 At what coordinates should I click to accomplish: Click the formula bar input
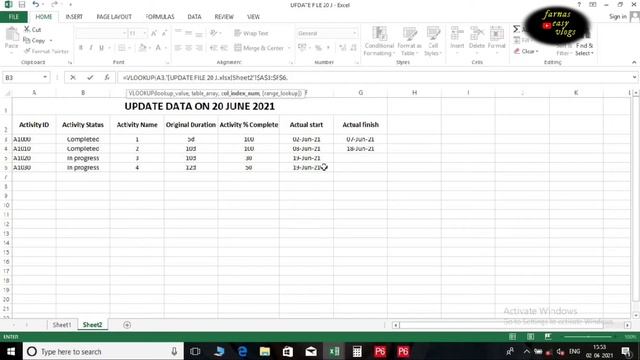[x=374, y=77]
